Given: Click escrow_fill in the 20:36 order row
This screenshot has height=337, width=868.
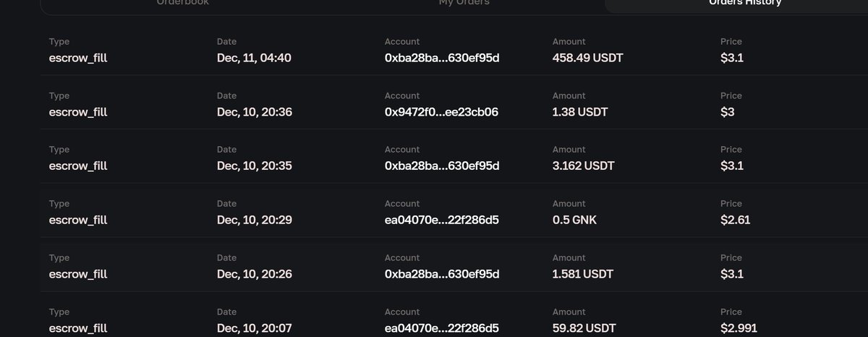Looking at the screenshot, I should 78,112.
